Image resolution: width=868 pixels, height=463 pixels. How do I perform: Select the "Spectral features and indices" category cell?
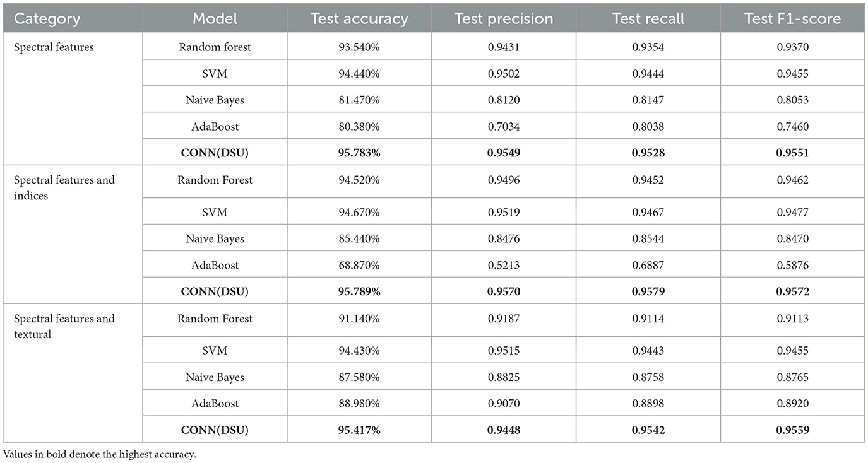click(x=64, y=187)
